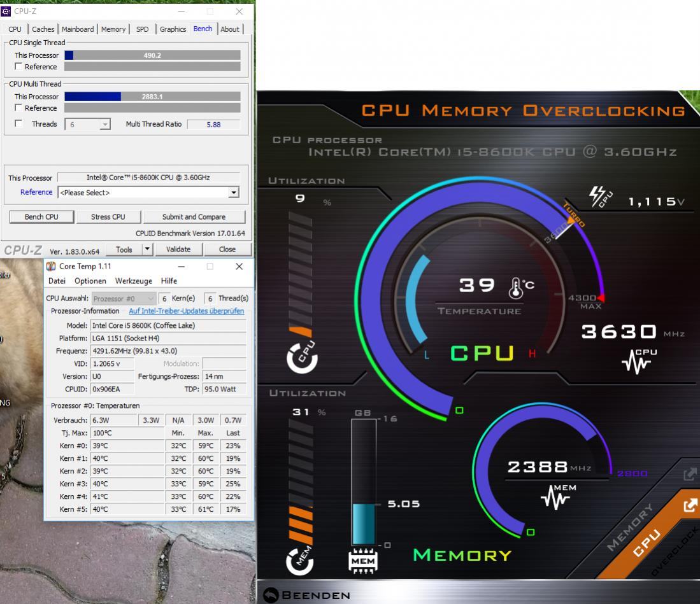Click the CPU voltage lightning icon
The image size is (700, 604).
click(x=601, y=197)
